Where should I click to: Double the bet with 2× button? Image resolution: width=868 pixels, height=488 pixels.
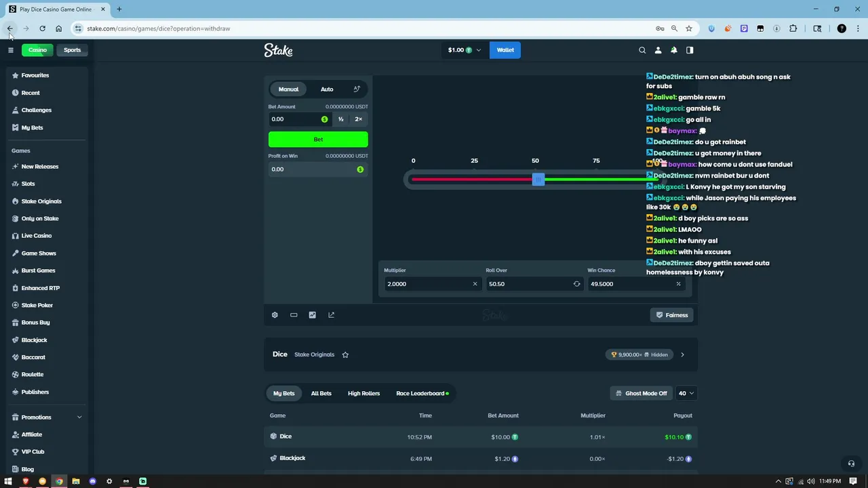click(x=358, y=119)
